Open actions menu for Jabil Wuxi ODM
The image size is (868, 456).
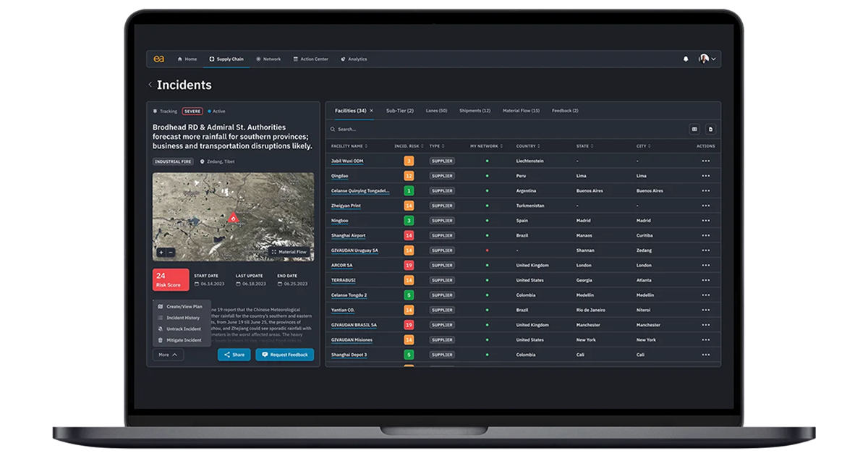pyautogui.click(x=706, y=161)
